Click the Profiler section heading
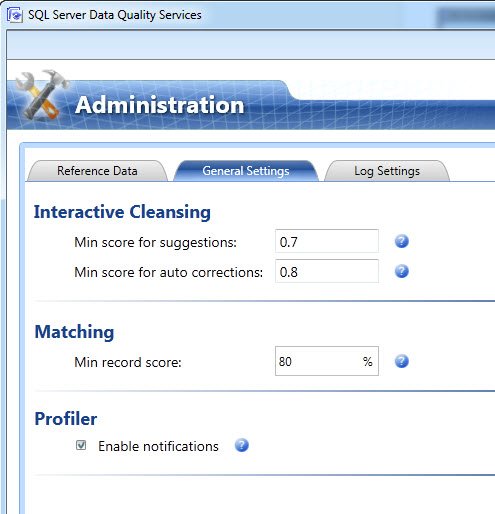This screenshot has width=495, height=514. click(66, 419)
